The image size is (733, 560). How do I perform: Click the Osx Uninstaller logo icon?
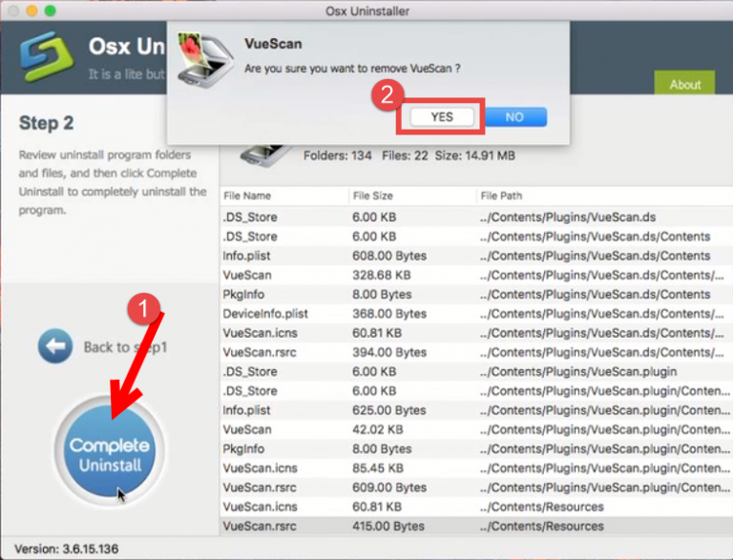point(46,56)
